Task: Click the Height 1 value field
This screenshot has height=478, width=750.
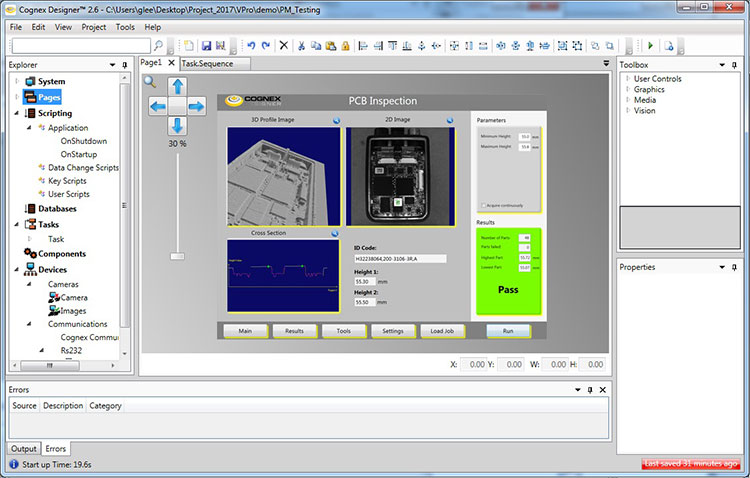Action: [x=366, y=282]
